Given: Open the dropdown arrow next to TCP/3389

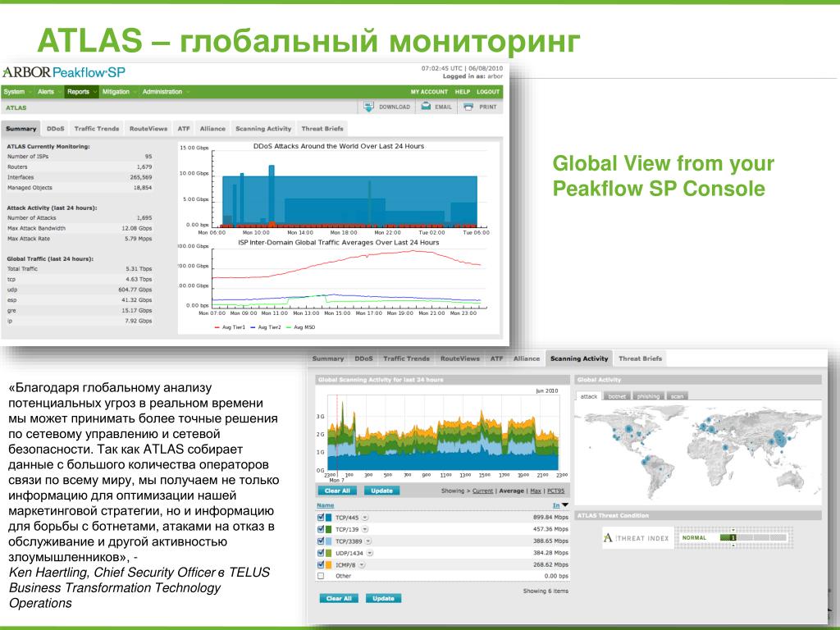Looking at the screenshot, I should (x=368, y=541).
